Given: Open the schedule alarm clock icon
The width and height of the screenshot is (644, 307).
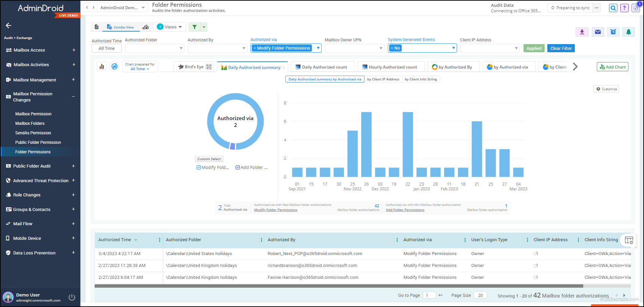Looking at the screenshot, I should (613, 32).
